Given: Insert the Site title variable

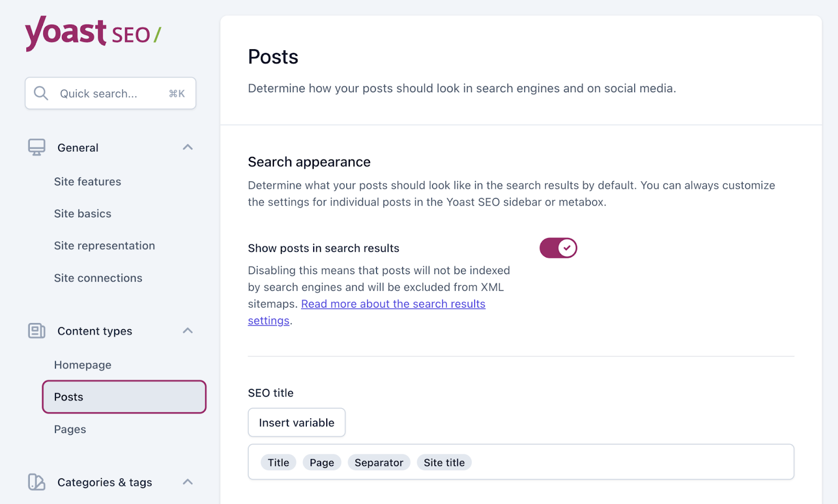Looking at the screenshot, I should pos(444,462).
